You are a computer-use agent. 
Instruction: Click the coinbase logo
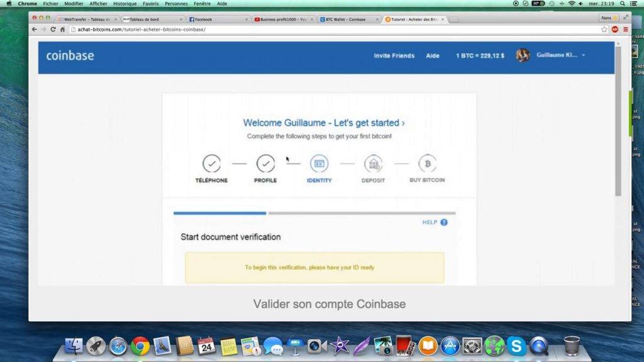[70, 55]
